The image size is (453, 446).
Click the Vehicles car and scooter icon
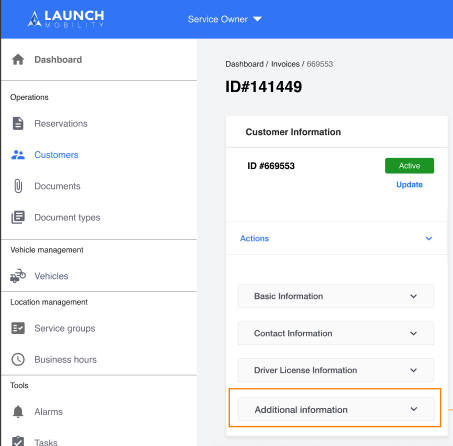coord(18,276)
